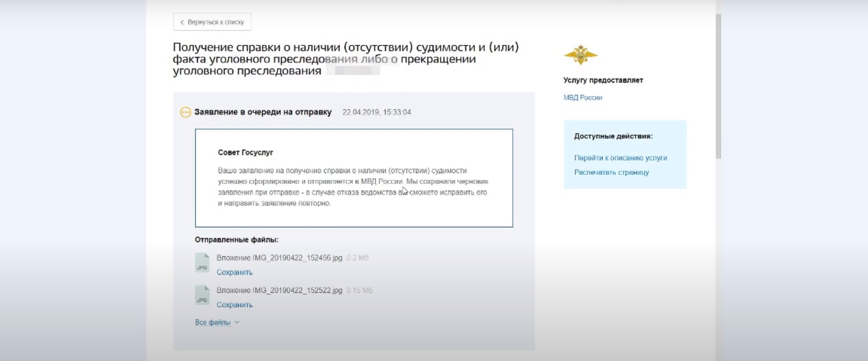Click the Доступные действия panel heading
This screenshot has width=868, height=361.
[613, 136]
